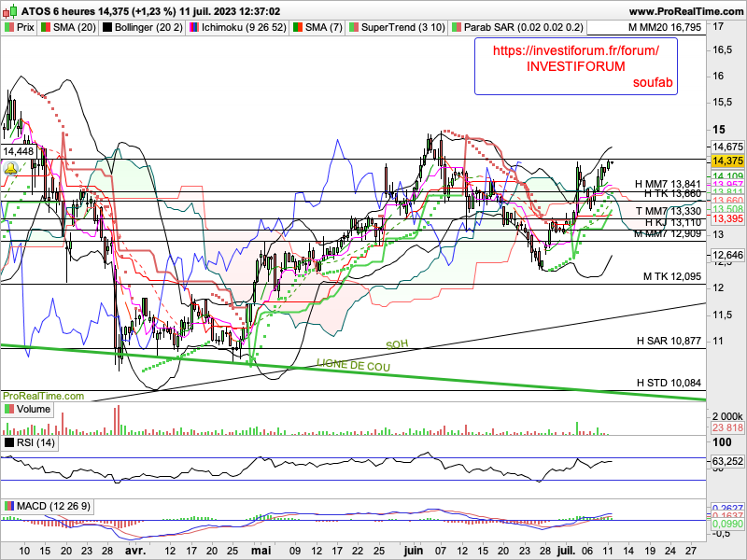
Task: Click the Volume panel color icon
Action: [x=8, y=409]
